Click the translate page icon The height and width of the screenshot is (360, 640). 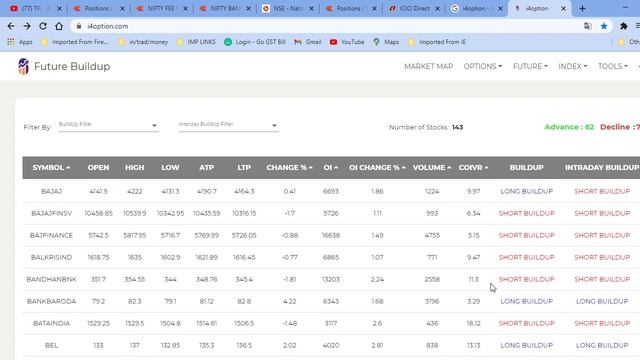click(x=587, y=26)
